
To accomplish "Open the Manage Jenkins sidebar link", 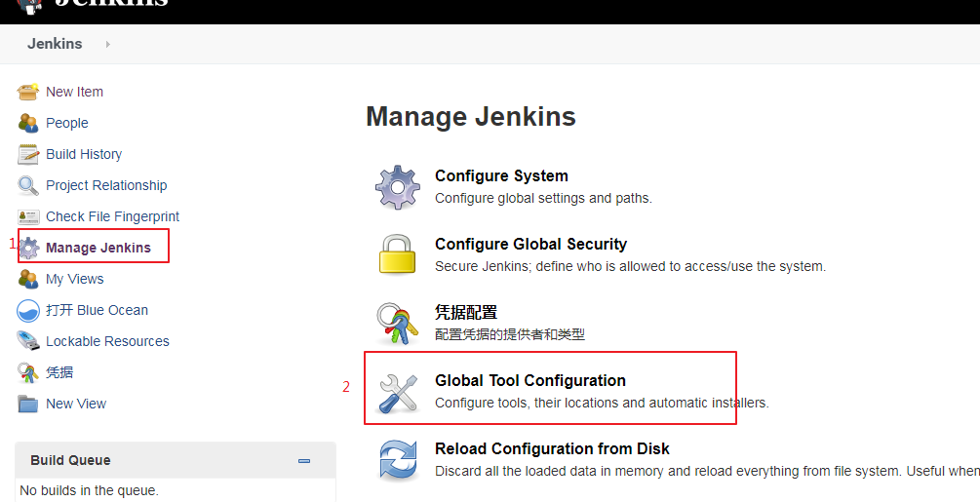I will click(x=98, y=248).
